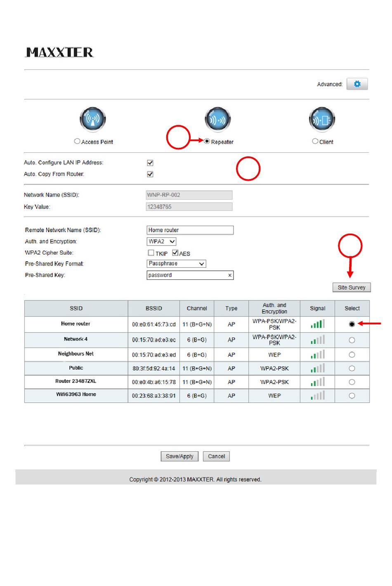The width and height of the screenshot is (392, 586).
Task: Click signal bars for Home router
Action: click(x=318, y=324)
